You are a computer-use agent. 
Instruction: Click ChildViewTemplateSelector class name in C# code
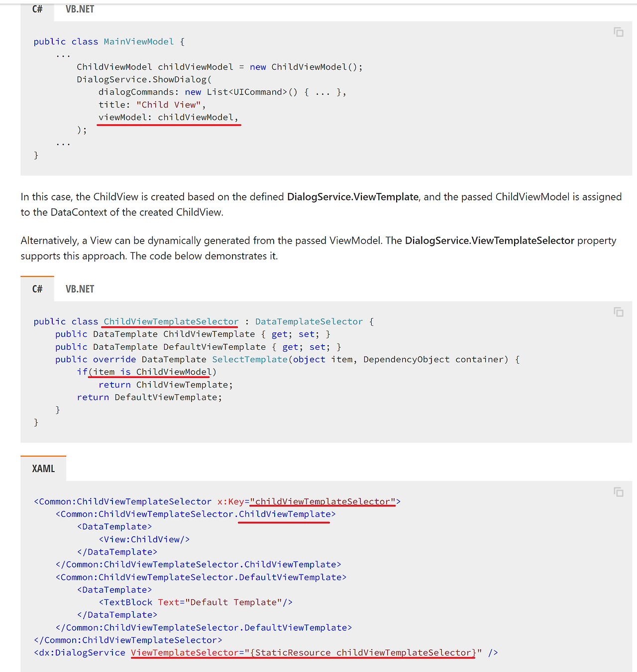point(171,322)
